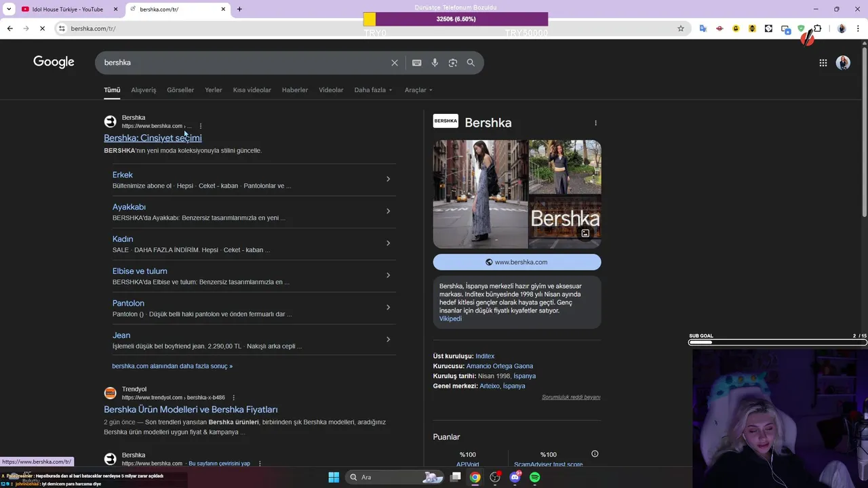Open the Google Translate extension icon
868x488 pixels.
point(703,28)
